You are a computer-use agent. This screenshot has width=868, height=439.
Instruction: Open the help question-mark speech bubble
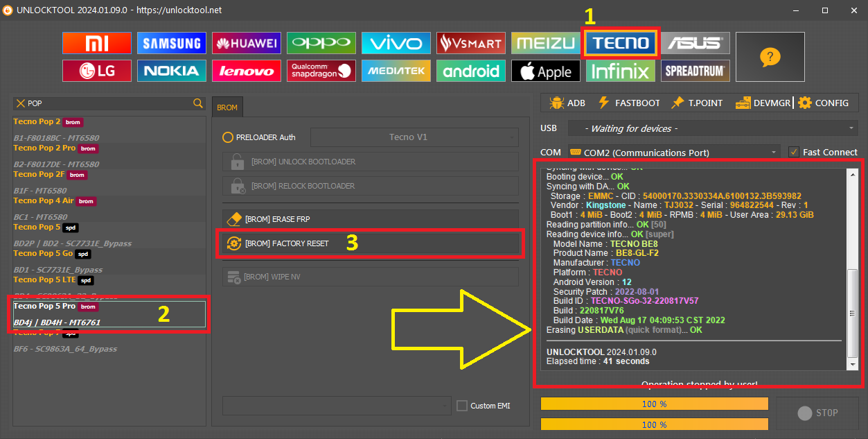pyautogui.click(x=770, y=57)
